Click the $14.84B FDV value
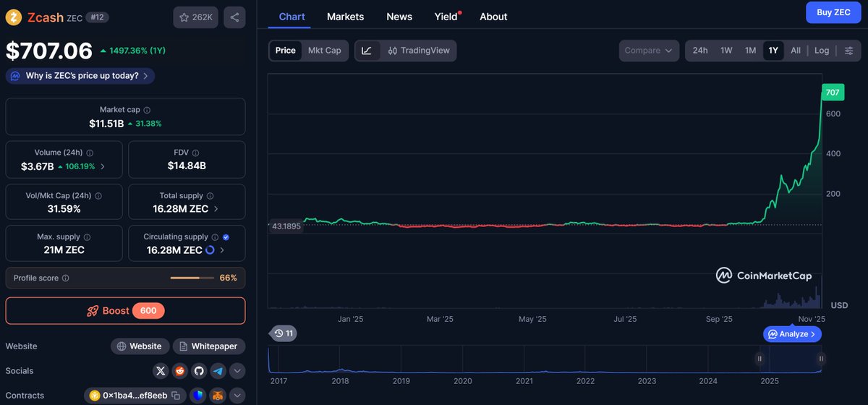The width and height of the screenshot is (868, 405). [x=187, y=166]
